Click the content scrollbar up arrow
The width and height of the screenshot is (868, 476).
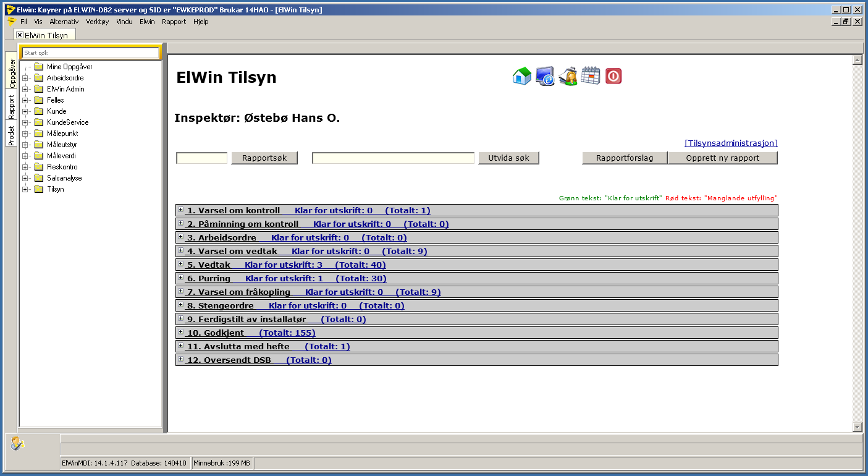(857, 60)
